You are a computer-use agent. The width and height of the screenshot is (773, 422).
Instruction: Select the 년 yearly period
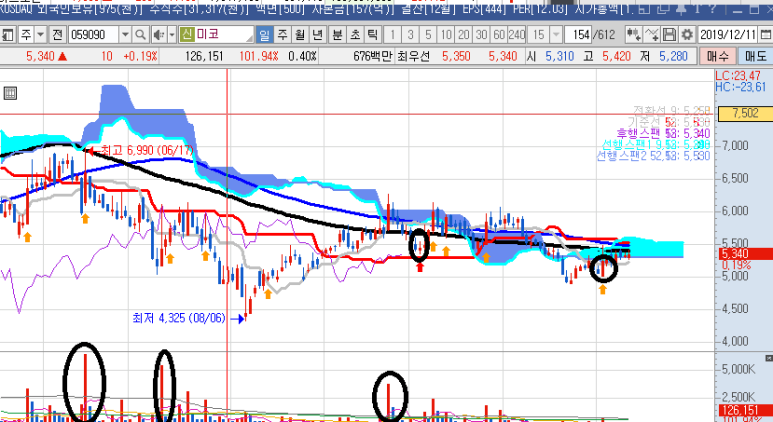(x=318, y=35)
